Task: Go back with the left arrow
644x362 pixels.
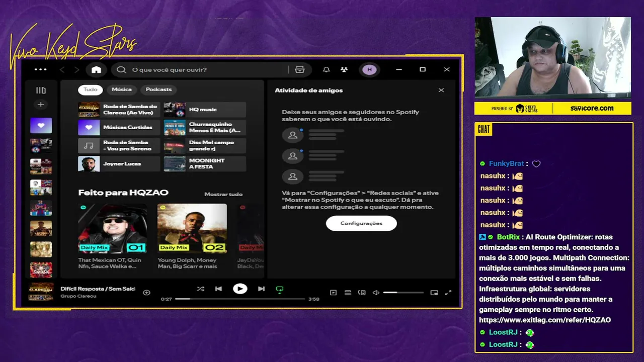Action: tap(62, 70)
